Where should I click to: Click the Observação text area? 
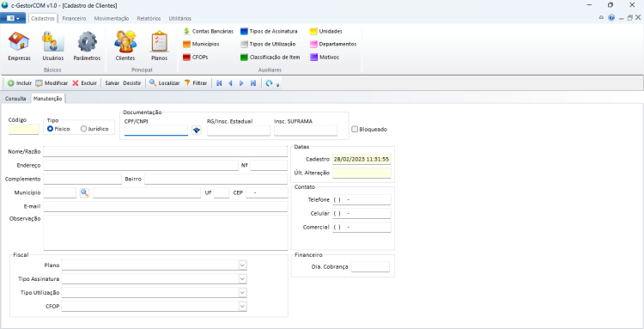pyautogui.click(x=166, y=233)
